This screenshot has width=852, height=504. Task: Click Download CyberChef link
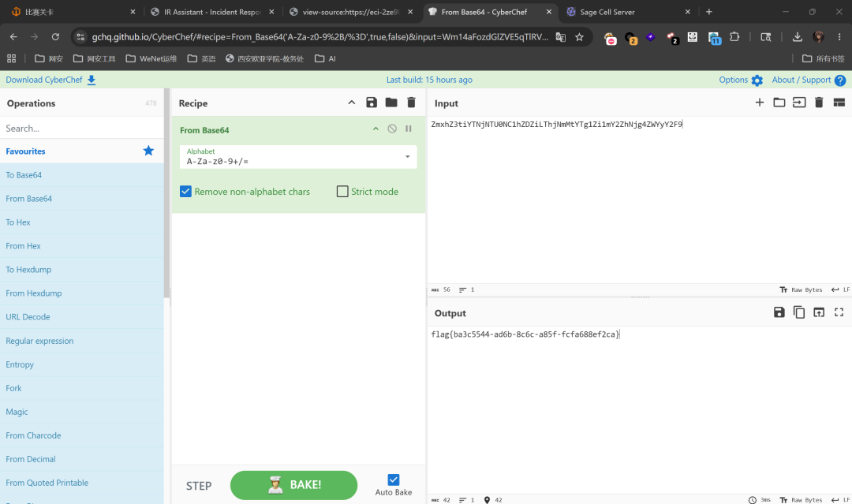point(50,80)
